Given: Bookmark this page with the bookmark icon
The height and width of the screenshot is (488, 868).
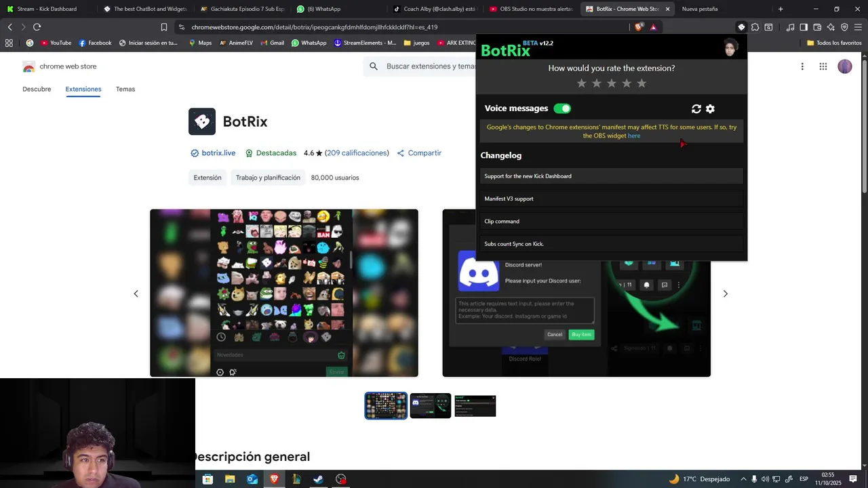Looking at the screenshot, I should [x=164, y=27].
